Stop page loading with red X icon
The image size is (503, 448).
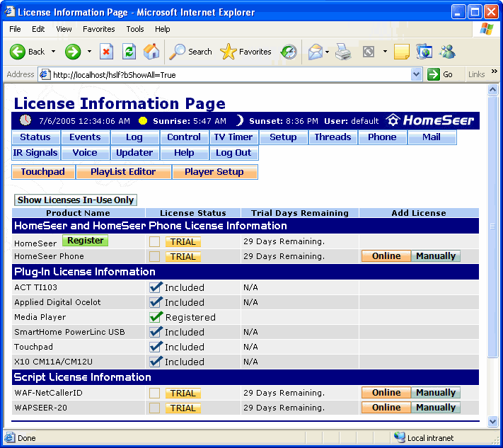click(x=106, y=52)
